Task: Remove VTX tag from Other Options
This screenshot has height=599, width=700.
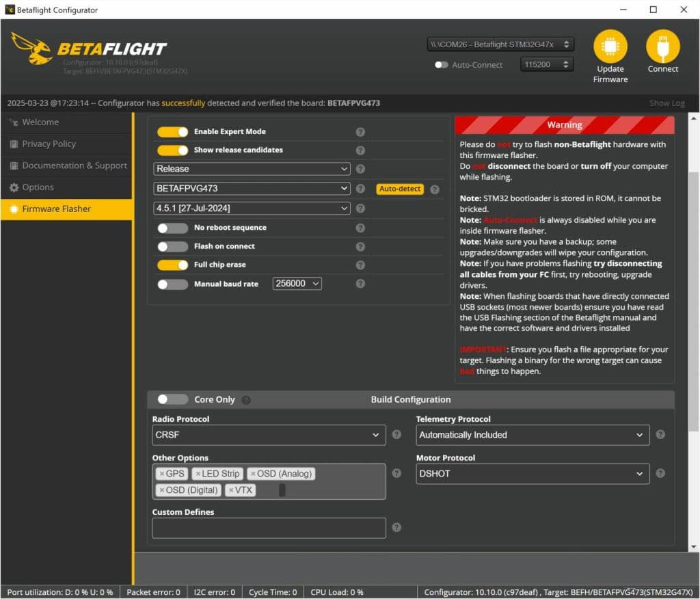Action: (x=231, y=490)
